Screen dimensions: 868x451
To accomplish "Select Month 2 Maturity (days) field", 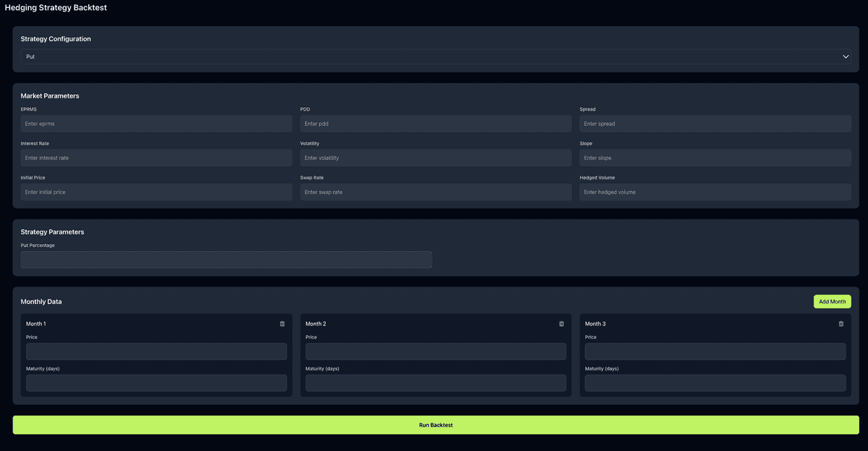I will click(435, 383).
